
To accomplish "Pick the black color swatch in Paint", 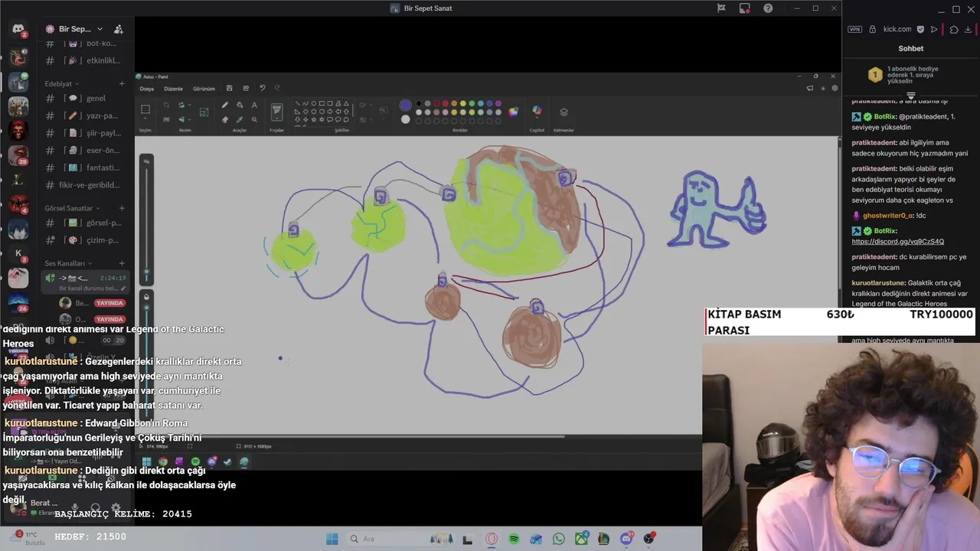I will [419, 103].
